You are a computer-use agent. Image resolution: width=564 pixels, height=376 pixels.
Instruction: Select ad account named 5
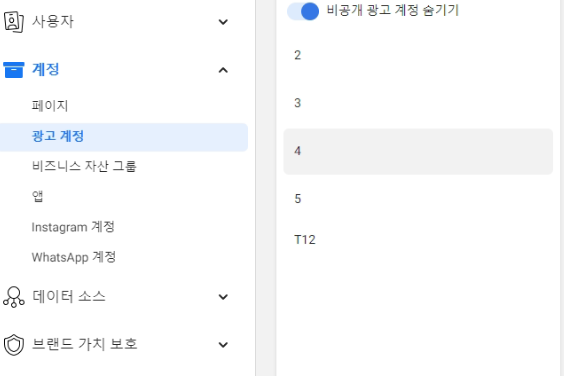pos(418,199)
